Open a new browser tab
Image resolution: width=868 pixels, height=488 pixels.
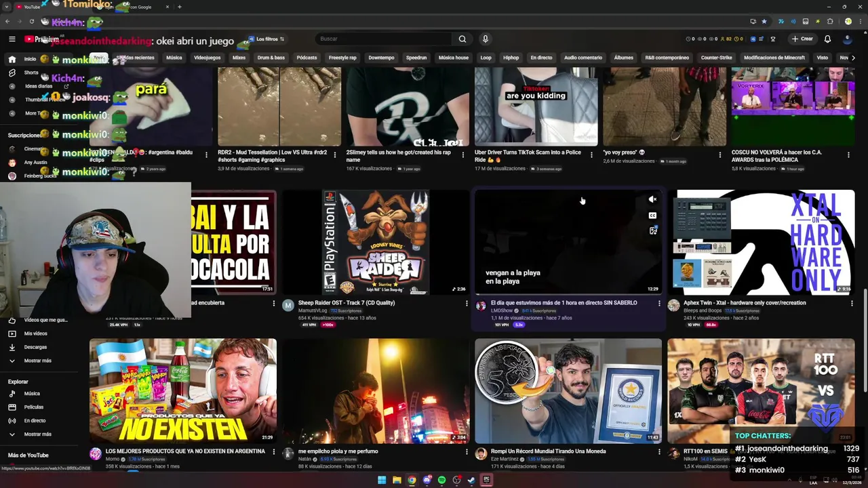tap(179, 7)
